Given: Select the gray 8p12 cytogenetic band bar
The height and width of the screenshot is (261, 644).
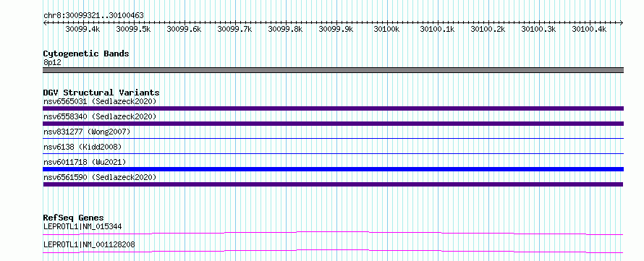Looking at the screenshot, I should point(333,70).
